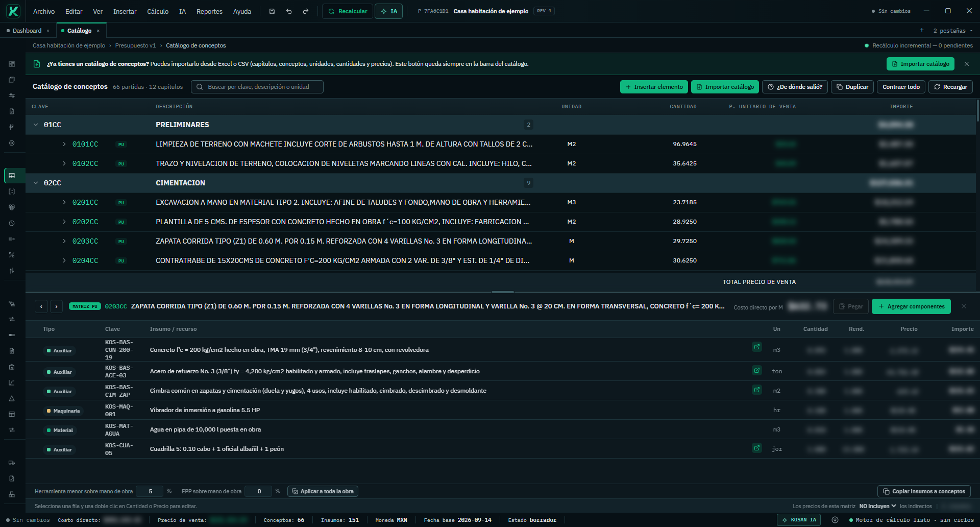
Task: Click Insertar elemento button
Action: click(x=654, y=87)
